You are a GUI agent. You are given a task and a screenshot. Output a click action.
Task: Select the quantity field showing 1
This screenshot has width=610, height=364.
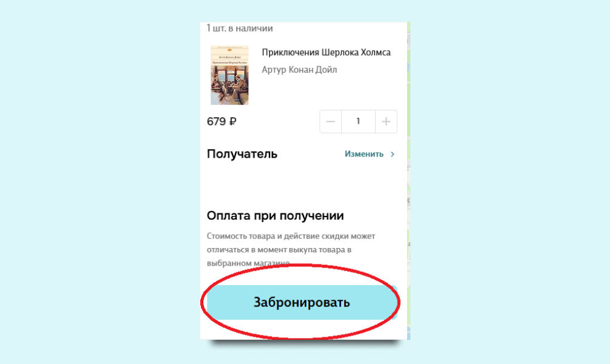click(358, 122)
